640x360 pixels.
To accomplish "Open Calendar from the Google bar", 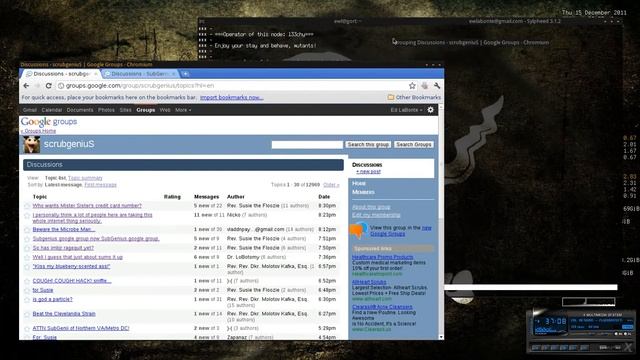I will (52, 110).
